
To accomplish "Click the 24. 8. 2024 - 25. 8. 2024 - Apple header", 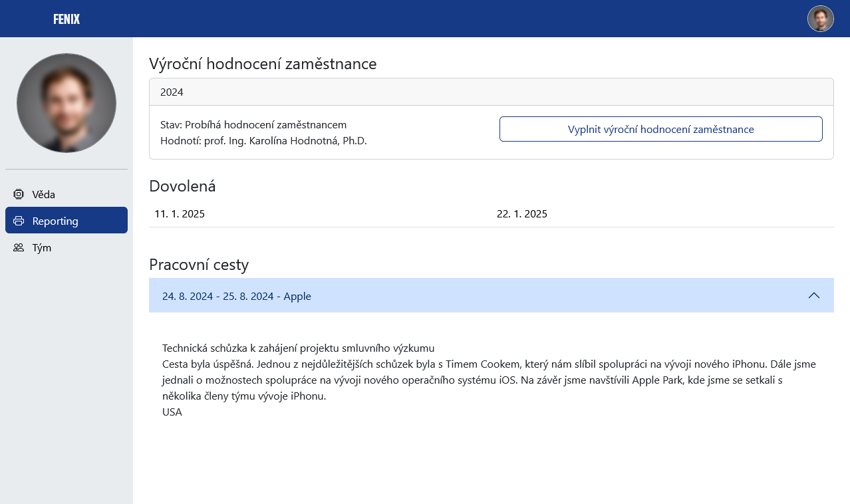I will point(492,295).
